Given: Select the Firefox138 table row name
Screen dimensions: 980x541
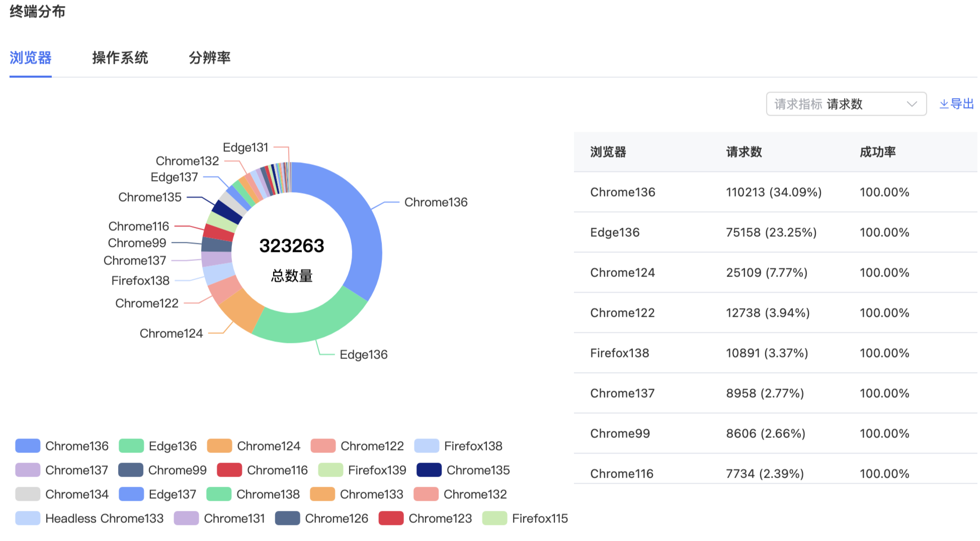Looking at the screenshot, I should (x=620, y=353).
